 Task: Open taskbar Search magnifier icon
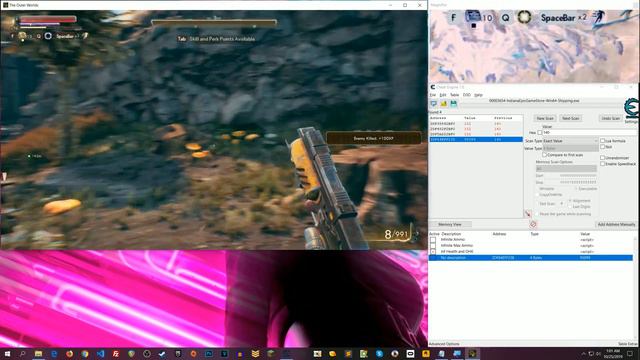[x=22, y=354]
